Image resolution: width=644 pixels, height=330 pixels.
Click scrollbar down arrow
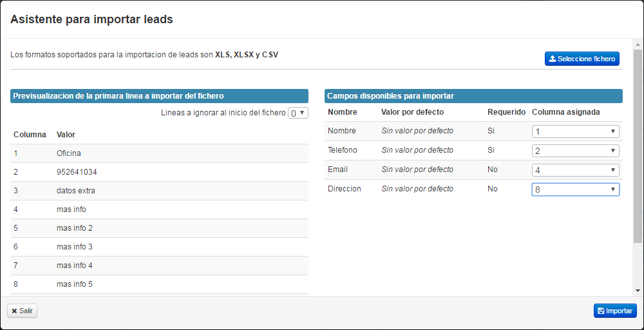[638, 291]
